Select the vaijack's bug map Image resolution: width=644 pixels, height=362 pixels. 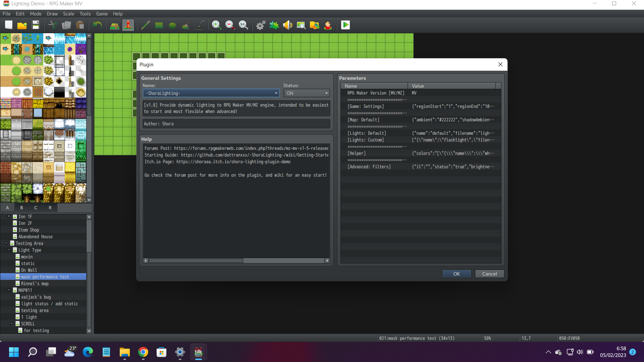coord(36,297)
